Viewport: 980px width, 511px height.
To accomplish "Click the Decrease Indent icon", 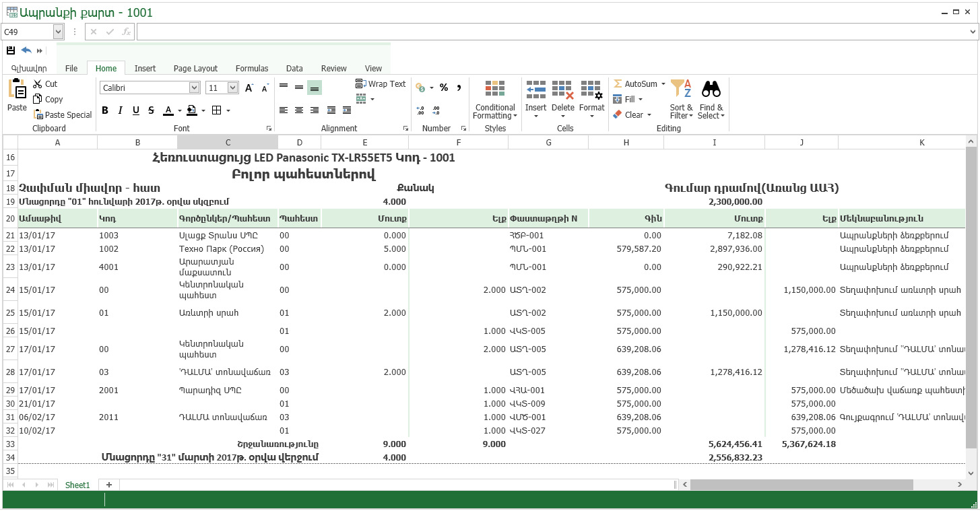I will 331,110.
